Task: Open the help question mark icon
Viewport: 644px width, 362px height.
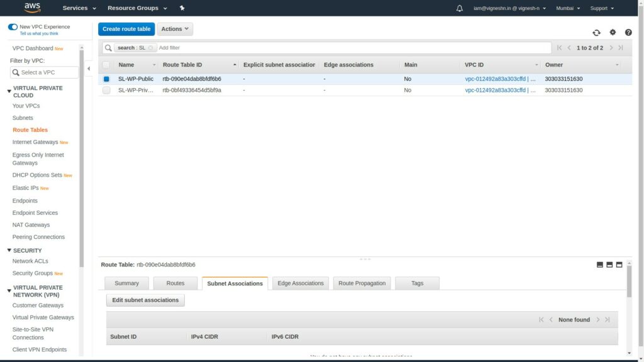Action: pos(628,32)
